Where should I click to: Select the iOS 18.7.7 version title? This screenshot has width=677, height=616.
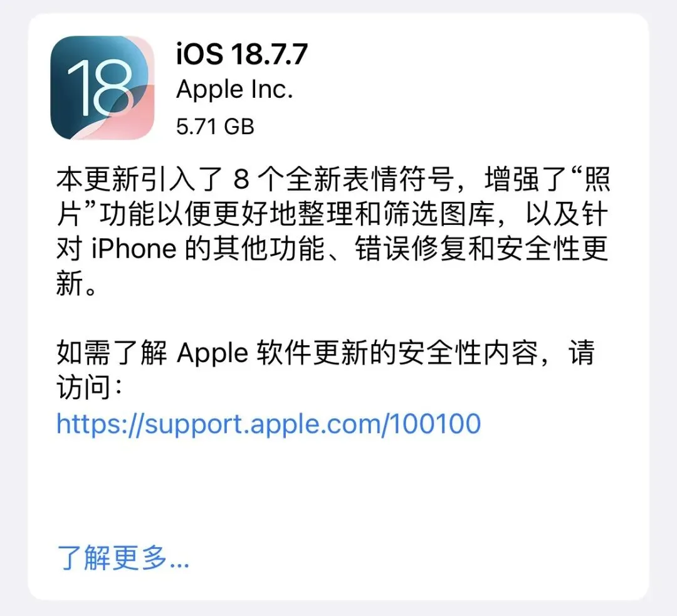coord(242,54)
